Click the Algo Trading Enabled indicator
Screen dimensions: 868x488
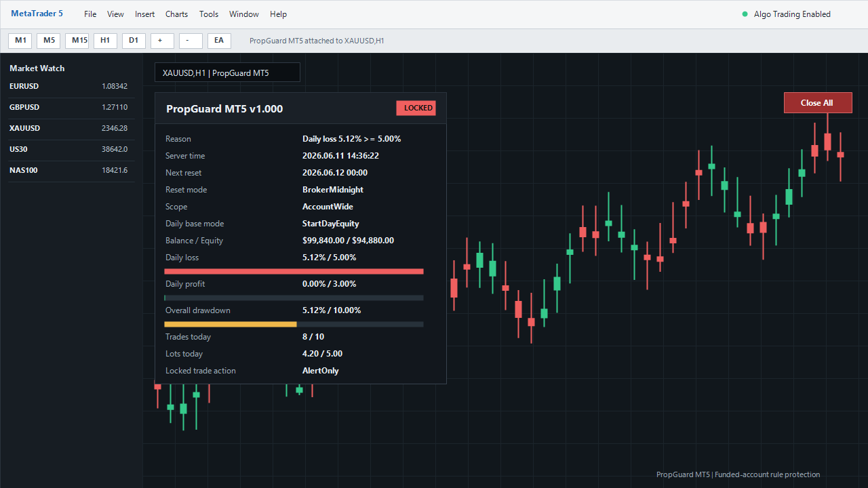(787, 14)
